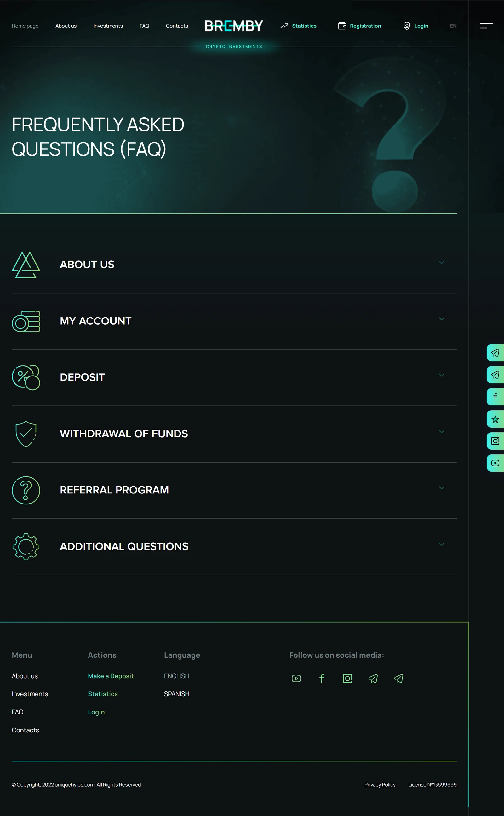Expand the ABOUT US section
The image size is (504, 816).
tap(441, 263)
